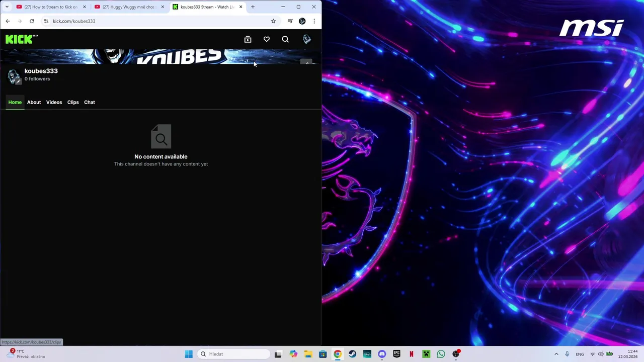The height and width of the screenshot is (362, 644).
Task: Click the Kick logo in the header
Action: (22, 39)
